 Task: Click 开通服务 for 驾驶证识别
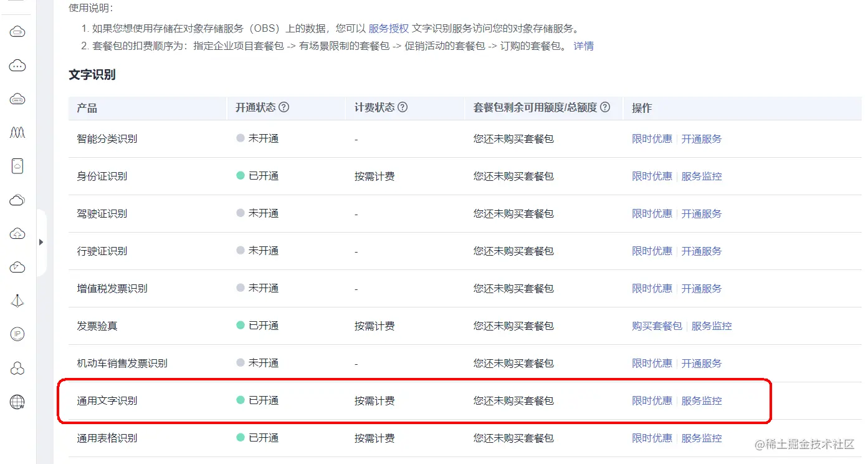(x=702, y=214)
